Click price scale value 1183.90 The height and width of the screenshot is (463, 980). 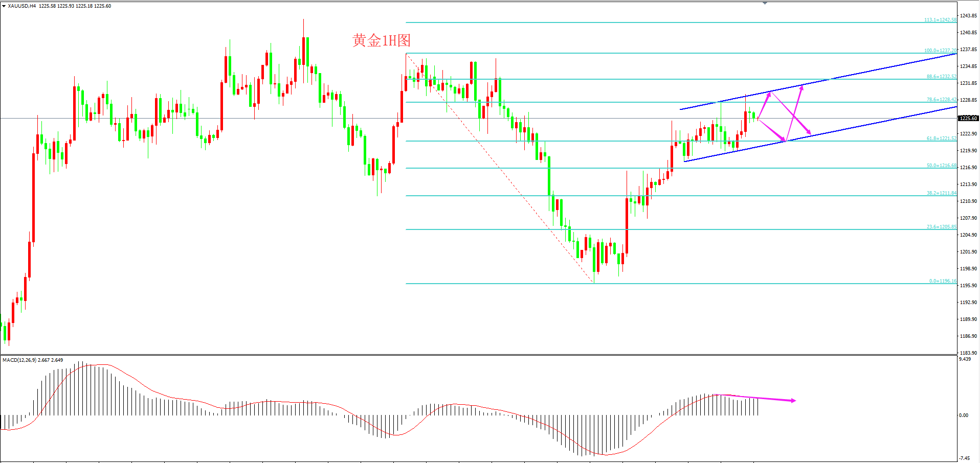[968, 353]
